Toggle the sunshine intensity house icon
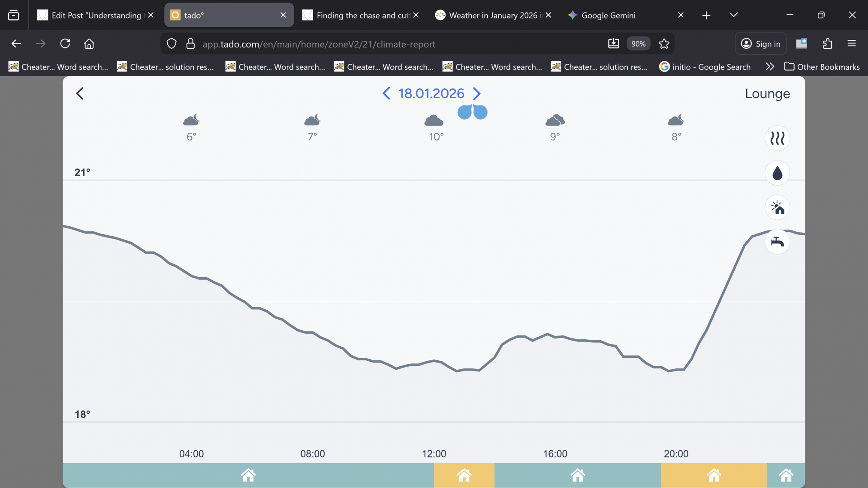Viewport: 868px width, 488px height. click(x=777, y=208)
